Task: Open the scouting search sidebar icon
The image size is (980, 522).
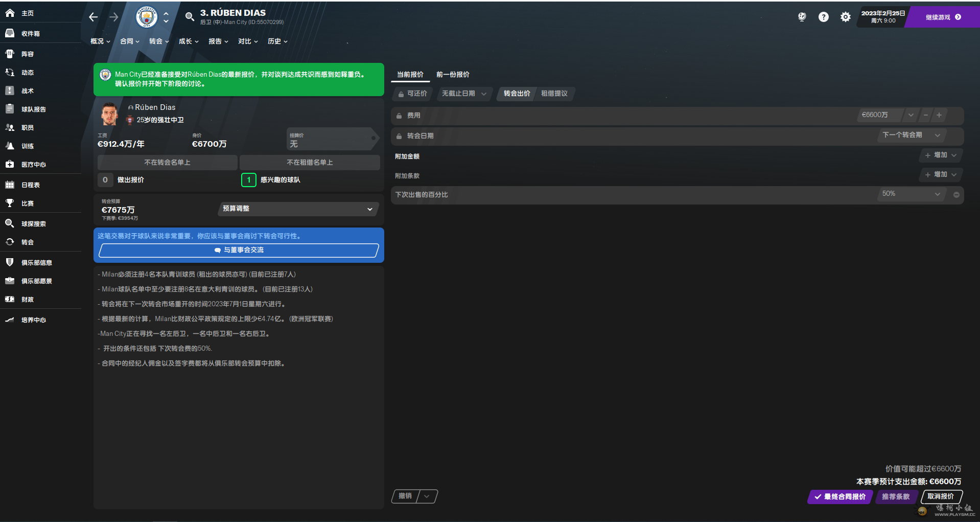Action: (10, 223)
